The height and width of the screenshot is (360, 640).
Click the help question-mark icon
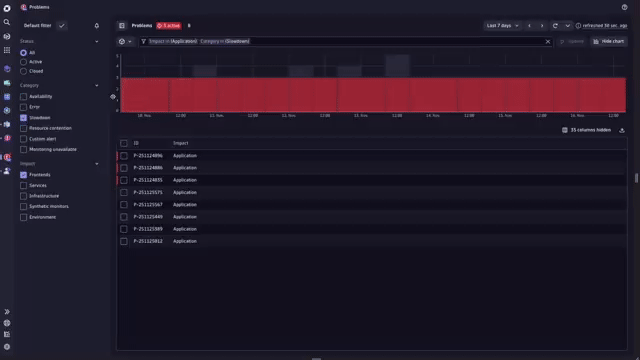tap(624, 7)
